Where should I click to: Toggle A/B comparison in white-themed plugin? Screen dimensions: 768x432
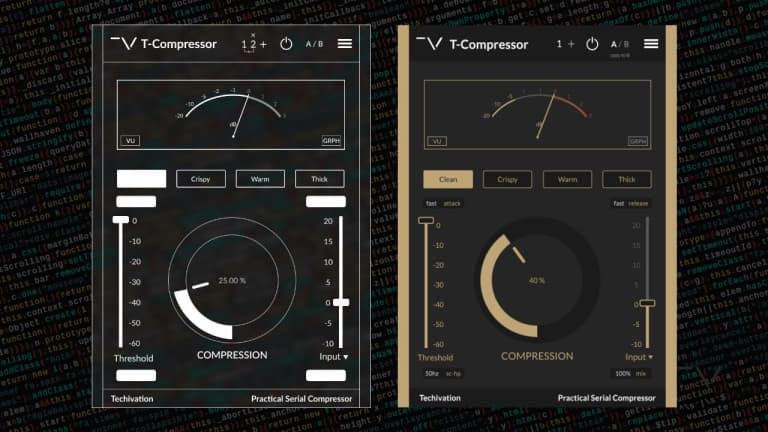(x=314, y=44)
